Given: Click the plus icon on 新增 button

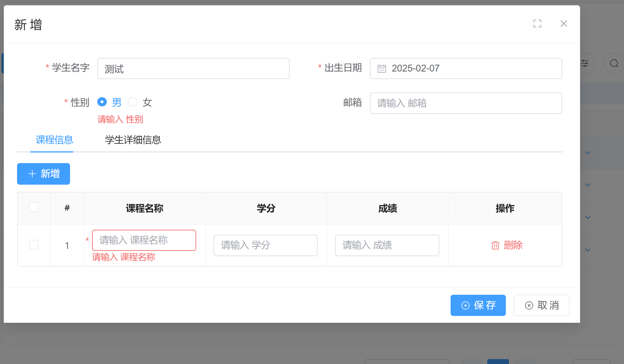Looking at the screenshot, I should 32,174.
